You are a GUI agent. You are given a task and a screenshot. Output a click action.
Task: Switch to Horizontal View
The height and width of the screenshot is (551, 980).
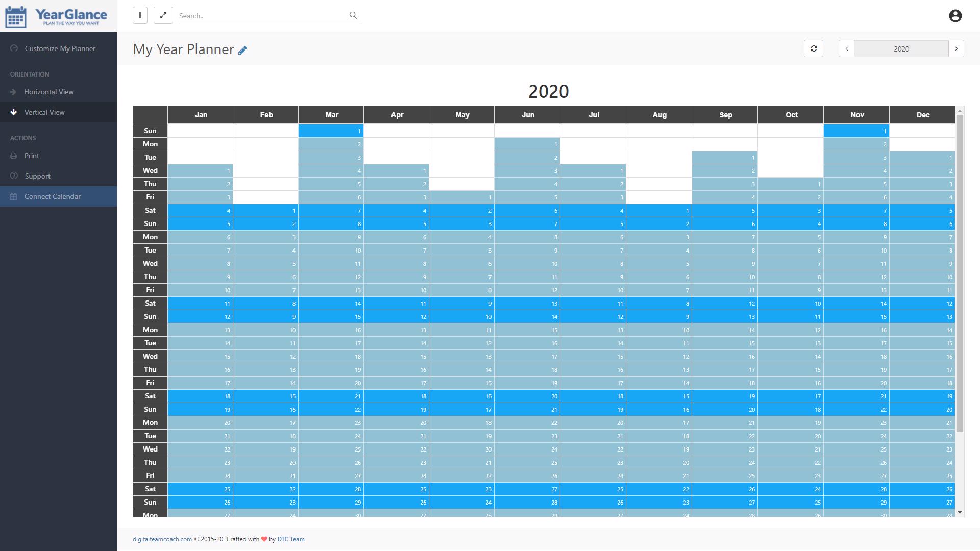(49, 92)
